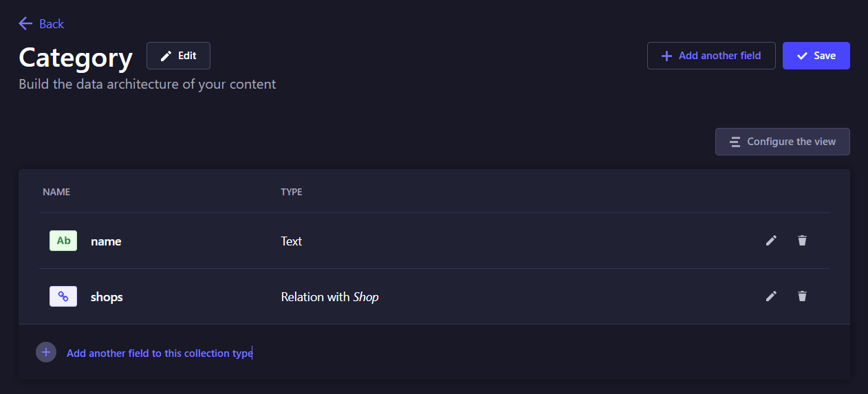Edit the name field via pencil icon
Screen dimensions: 868x394
coord(771,241)
